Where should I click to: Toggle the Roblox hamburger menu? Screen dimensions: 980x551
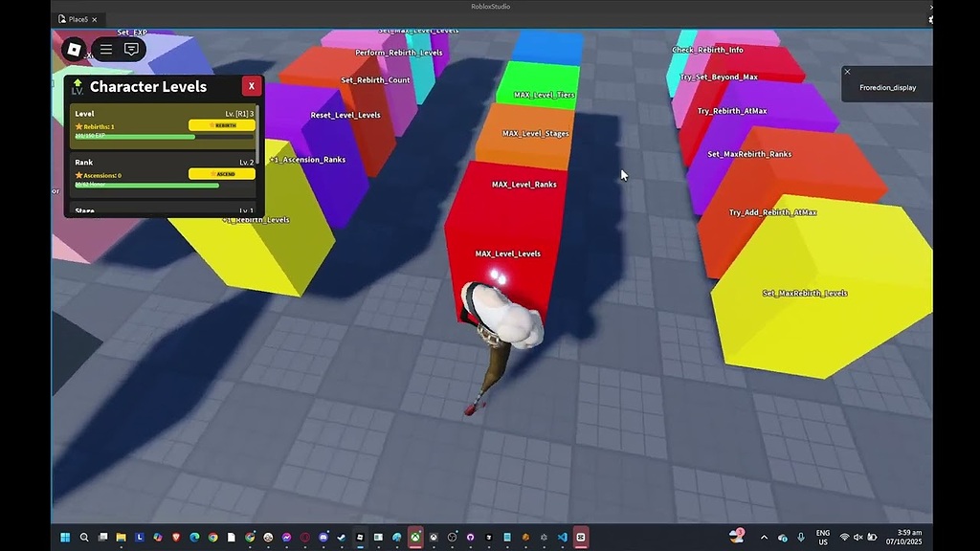coord(105,49)
